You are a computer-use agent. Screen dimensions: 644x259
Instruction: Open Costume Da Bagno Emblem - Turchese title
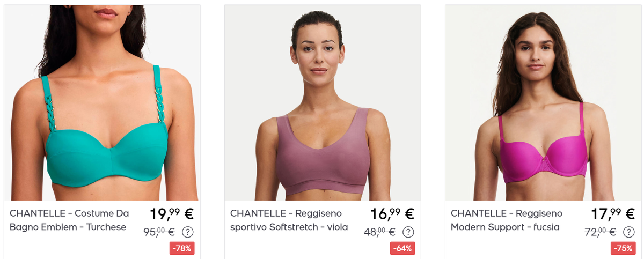click(x=69, y=220)
